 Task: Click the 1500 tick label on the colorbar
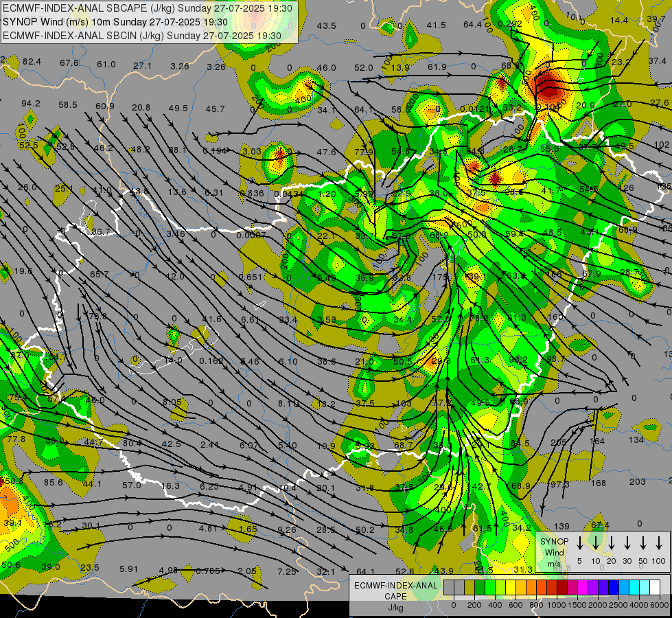(x=577, y=605)
